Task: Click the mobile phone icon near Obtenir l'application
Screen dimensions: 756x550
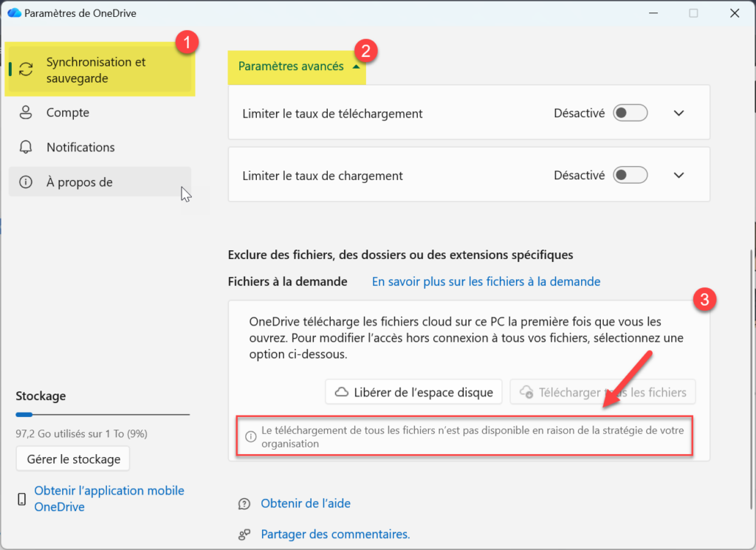Action: [x=22, y=499]
